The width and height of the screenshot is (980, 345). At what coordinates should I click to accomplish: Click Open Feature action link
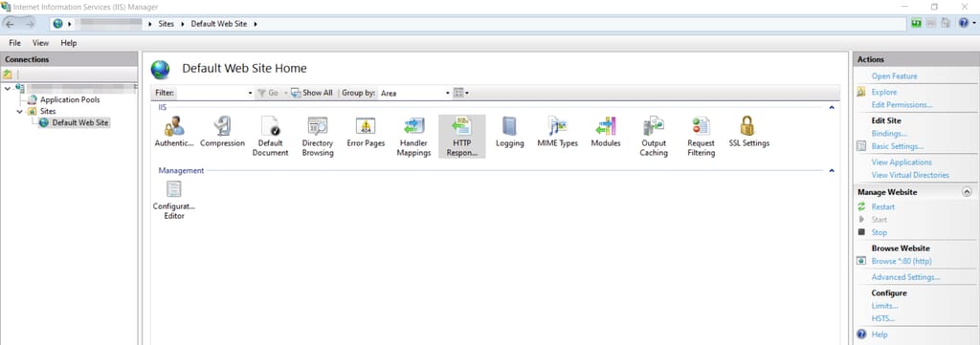[895, 76]
